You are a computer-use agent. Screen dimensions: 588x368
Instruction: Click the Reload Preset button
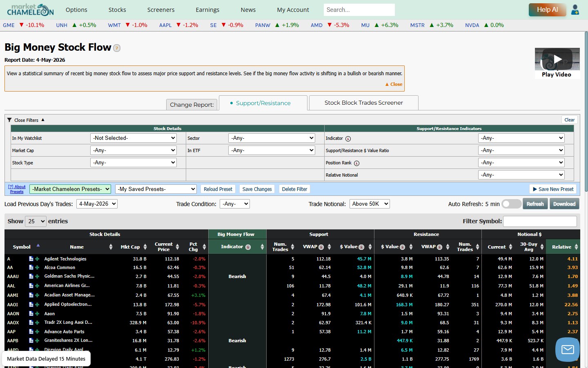tap(218, 189)
